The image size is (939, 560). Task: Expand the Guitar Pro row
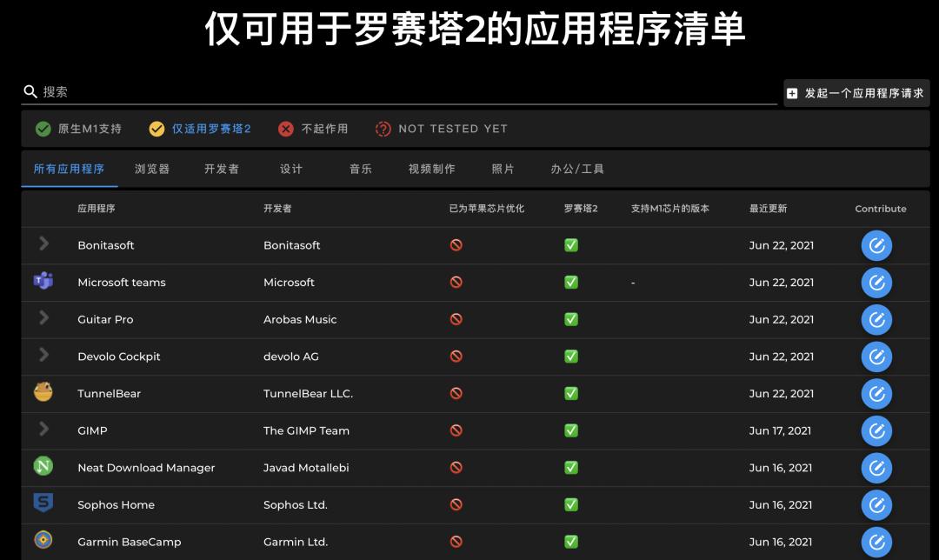[43, 319]
